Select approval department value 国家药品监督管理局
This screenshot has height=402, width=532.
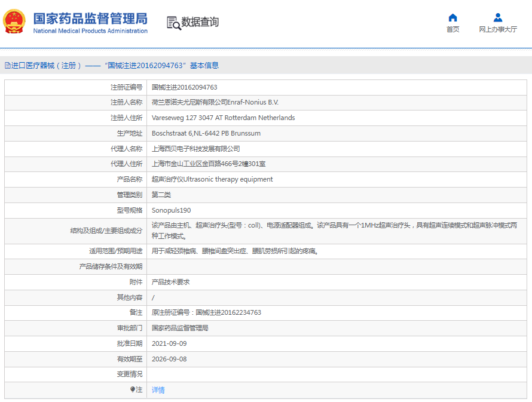(x=180, y=328)
